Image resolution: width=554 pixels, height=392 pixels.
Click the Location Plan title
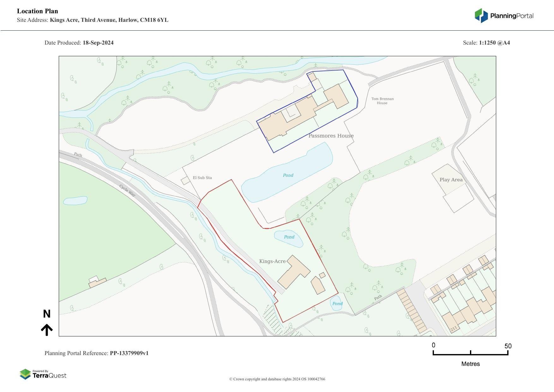point(38,11)
